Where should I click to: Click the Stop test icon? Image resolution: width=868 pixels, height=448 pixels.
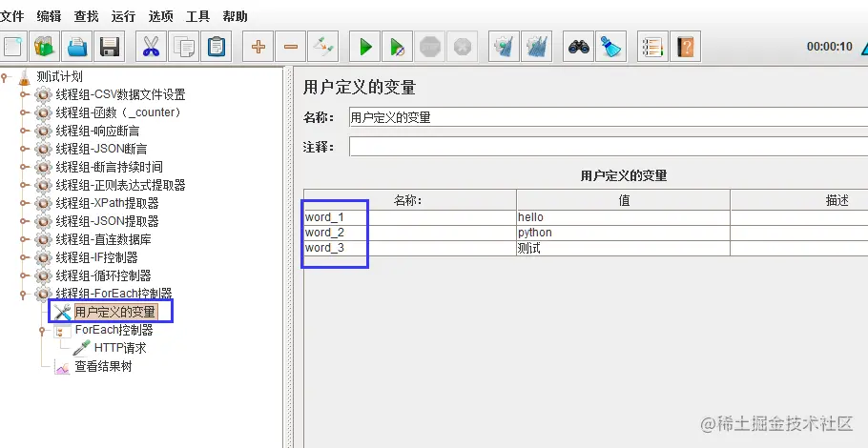pyautogui.click(x=429, y=47)
